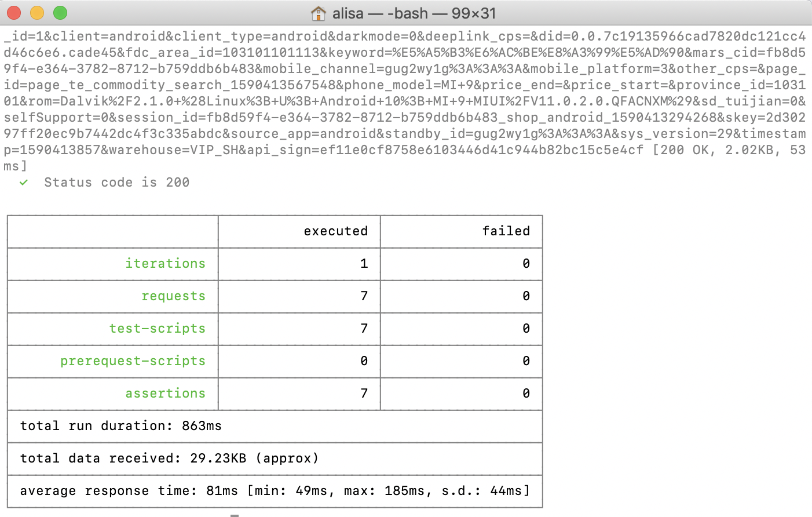Click the 'source_app=android' parameter in output
This screenshot has height=517, width=812.
303,134
